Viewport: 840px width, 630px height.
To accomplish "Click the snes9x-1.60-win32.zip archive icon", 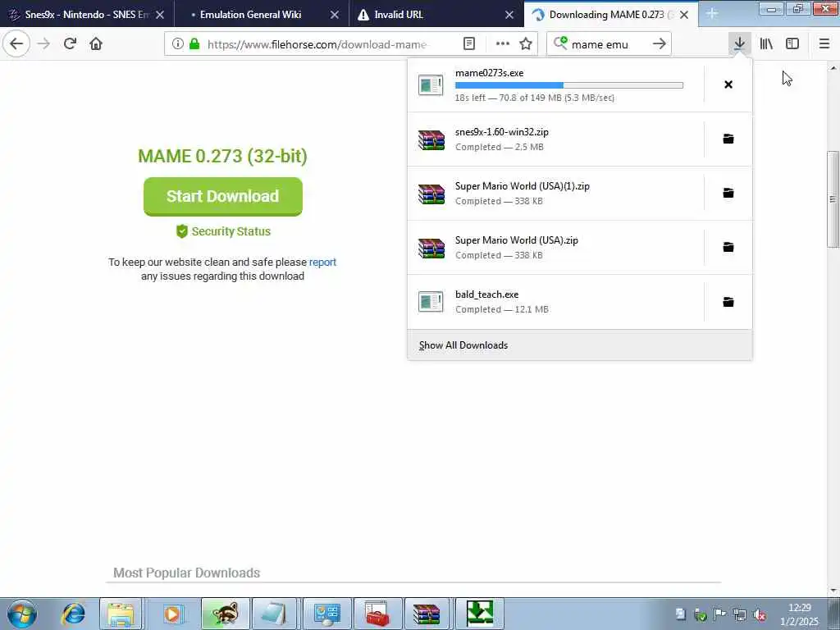I will [431, 139].
